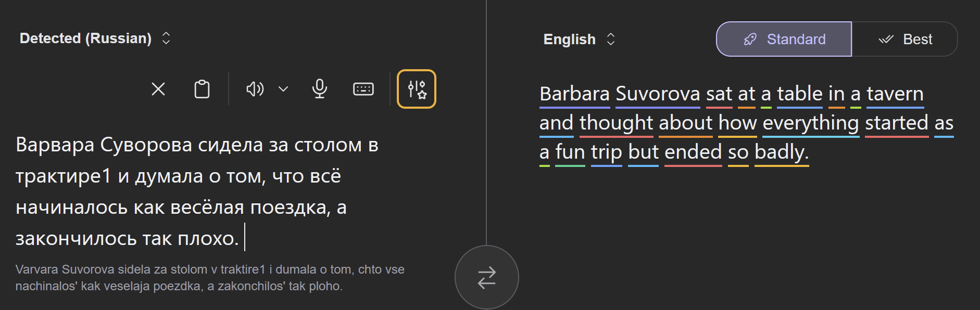Click inside the Russian source text field
Viewport: 980px width, 310px height.
pyautogui.click(x=197, y=191)
